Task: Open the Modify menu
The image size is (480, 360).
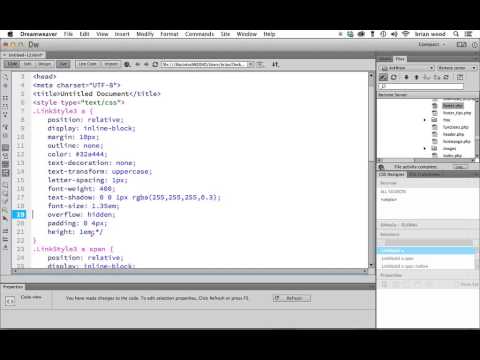Action: [x=145, y=34]
